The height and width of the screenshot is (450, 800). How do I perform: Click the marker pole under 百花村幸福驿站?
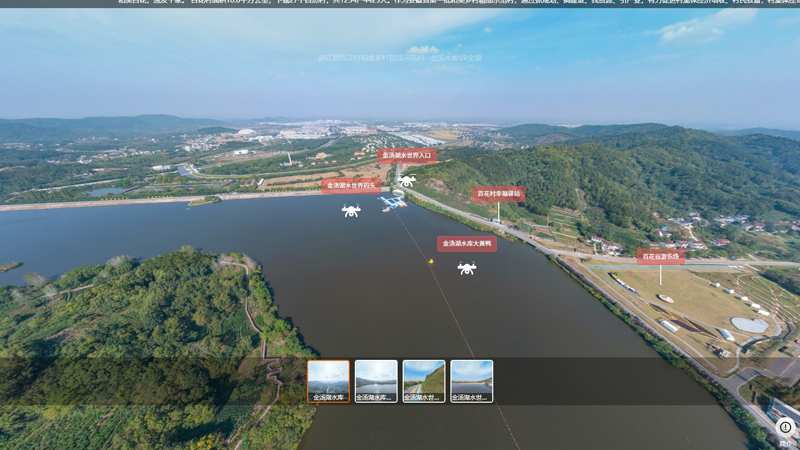[x=498, y=212]
